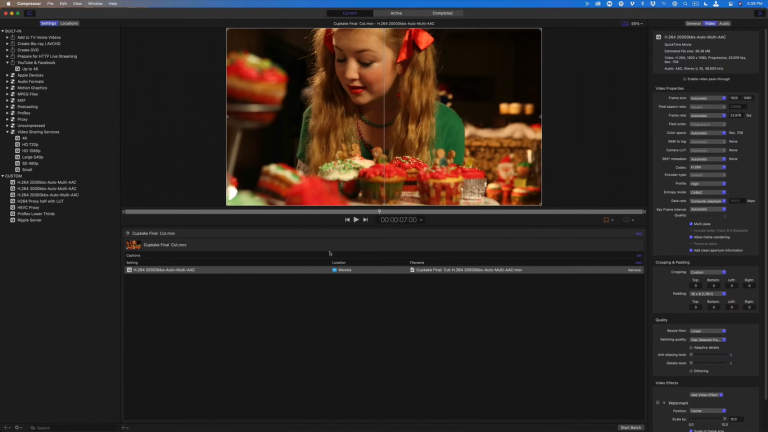768x432 pixels.
Task: Toggle Allow frame reordering checkbox
Action: pyautogui.click(x=691, y=237)
